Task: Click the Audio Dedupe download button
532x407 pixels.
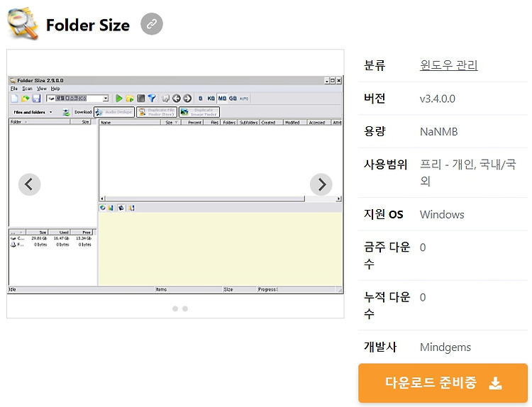Action: pyautogui.click(x=114, y=112)
